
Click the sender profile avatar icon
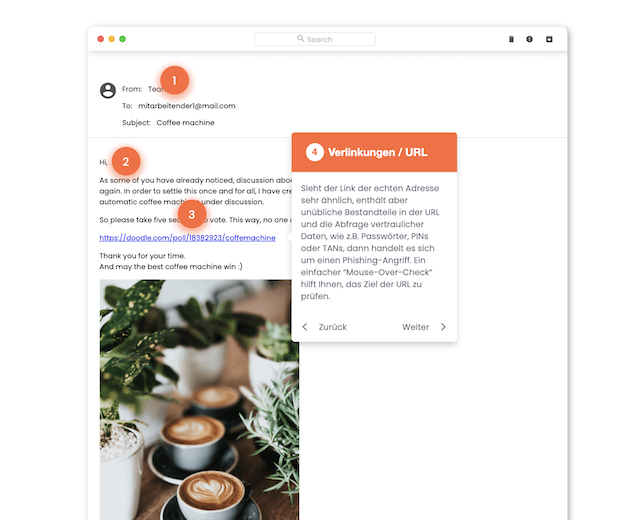[x=108, y=90]
